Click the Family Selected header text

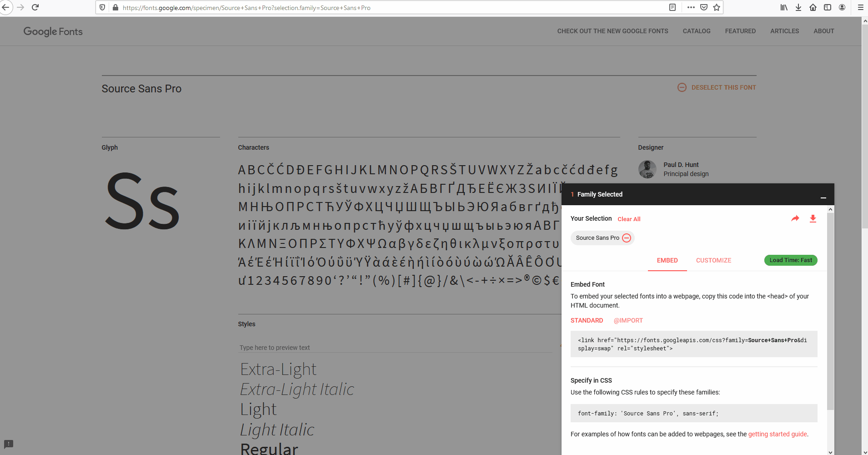(x=600, y=194)
